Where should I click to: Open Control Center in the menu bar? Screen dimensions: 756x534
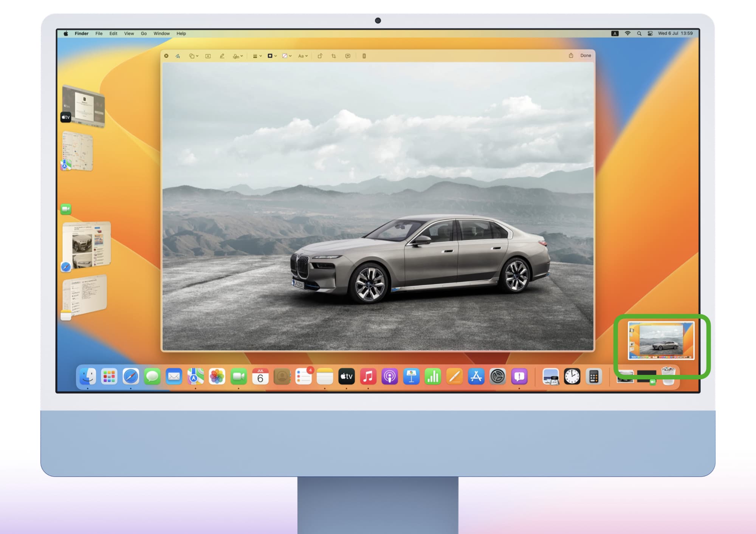pyautogui.click(x=650, y=33)
